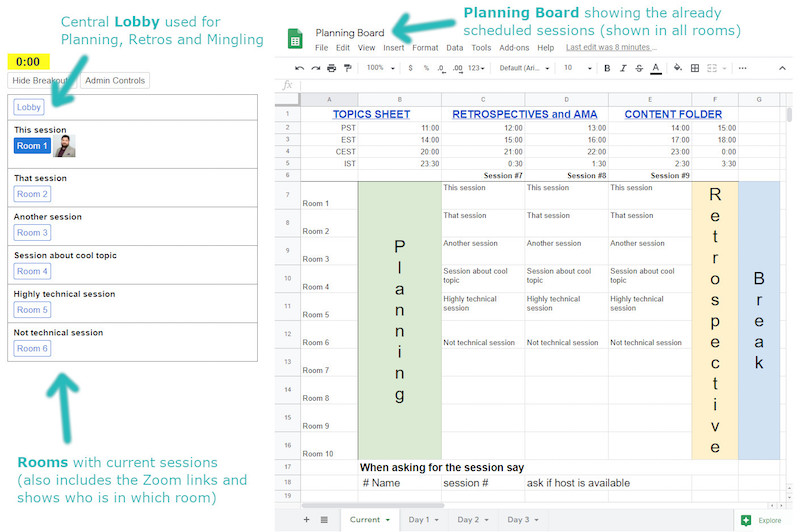Click the Hide Breakout button
800x532 pixels.
coord(41,81)
